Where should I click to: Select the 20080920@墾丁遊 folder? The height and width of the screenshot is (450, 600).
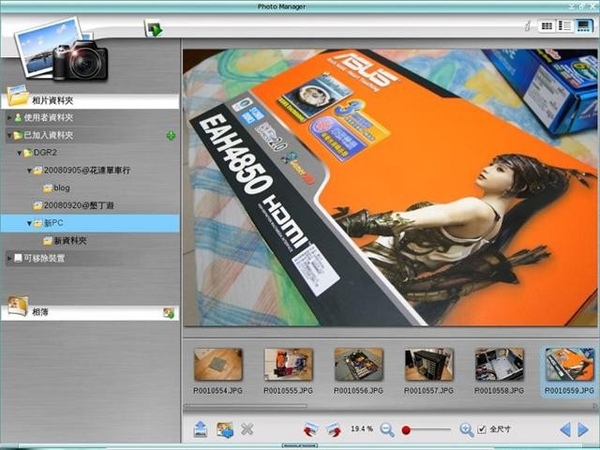78,205
